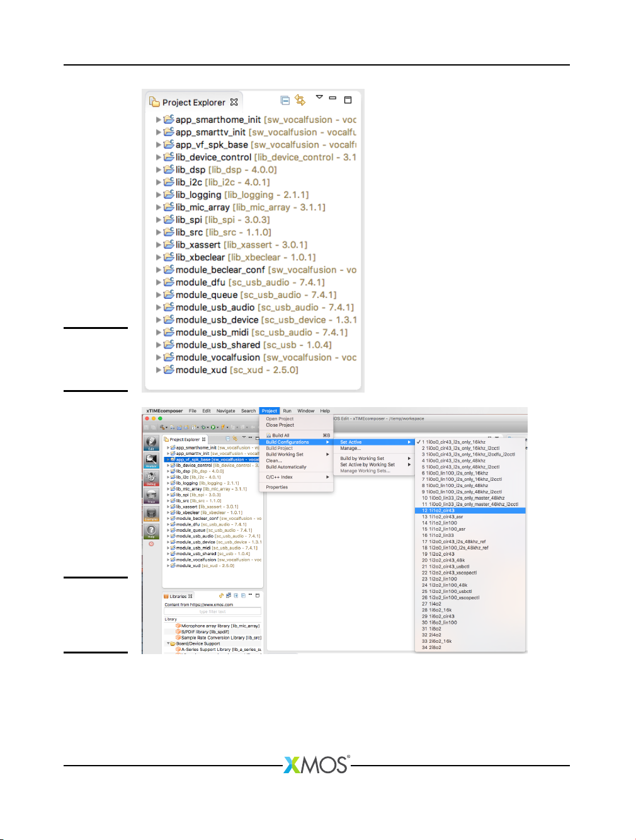636x840 pixels.
Task: Open the C/C++ Index submenu
Action: (296, 477)
